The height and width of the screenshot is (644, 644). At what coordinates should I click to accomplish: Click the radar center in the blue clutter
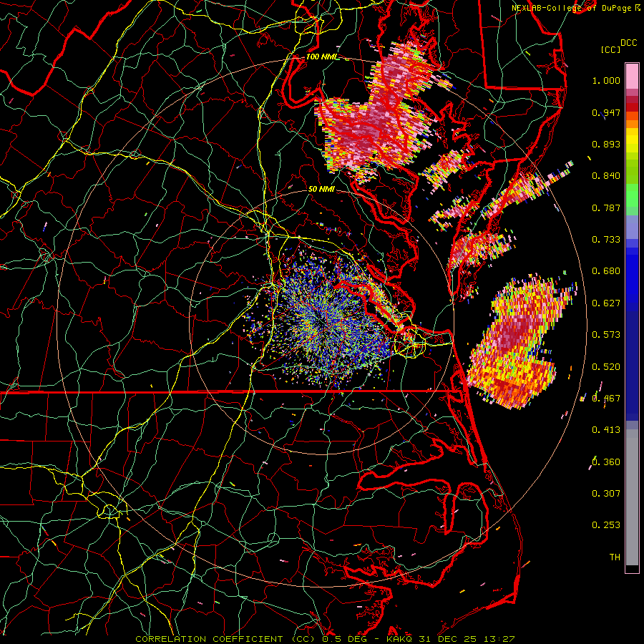tap(321, 323)
